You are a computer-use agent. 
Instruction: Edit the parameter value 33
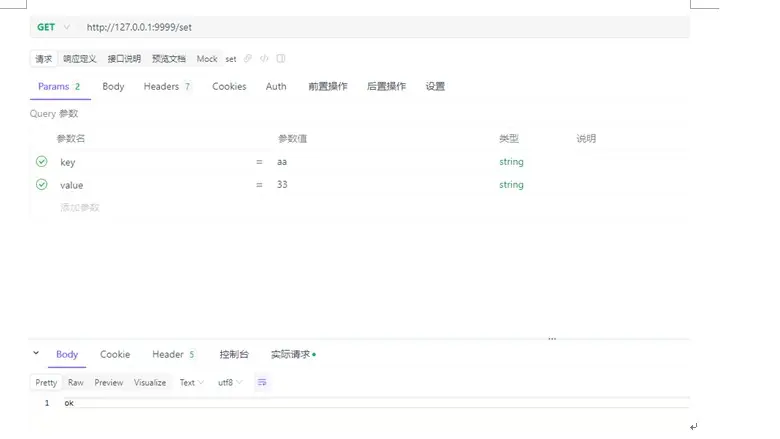[x=282, y=184]
